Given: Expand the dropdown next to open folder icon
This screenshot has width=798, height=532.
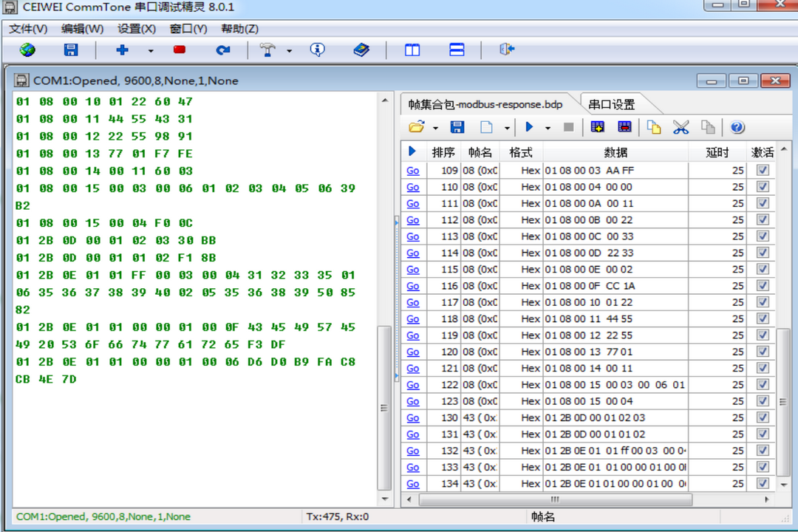Looking at the screenshot, I should click(x=435, y=128).
